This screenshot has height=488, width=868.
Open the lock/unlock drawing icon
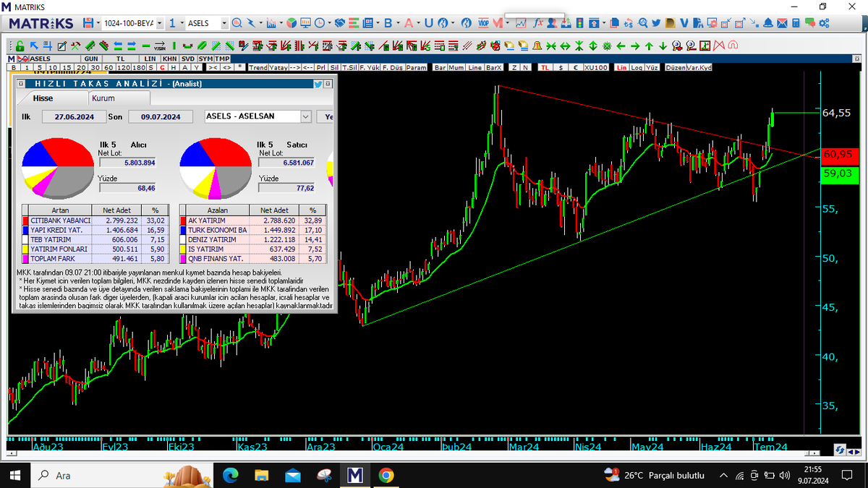coord(20,46)
